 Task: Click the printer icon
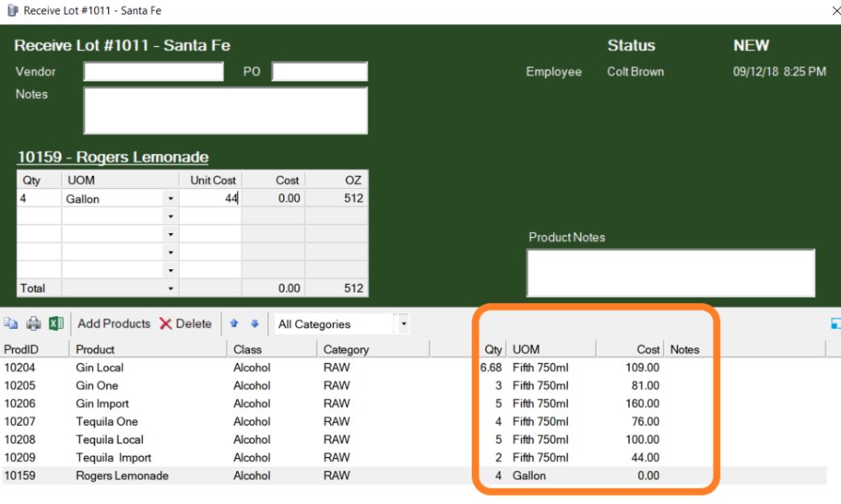pyautogui.click(x=33, y=323)
